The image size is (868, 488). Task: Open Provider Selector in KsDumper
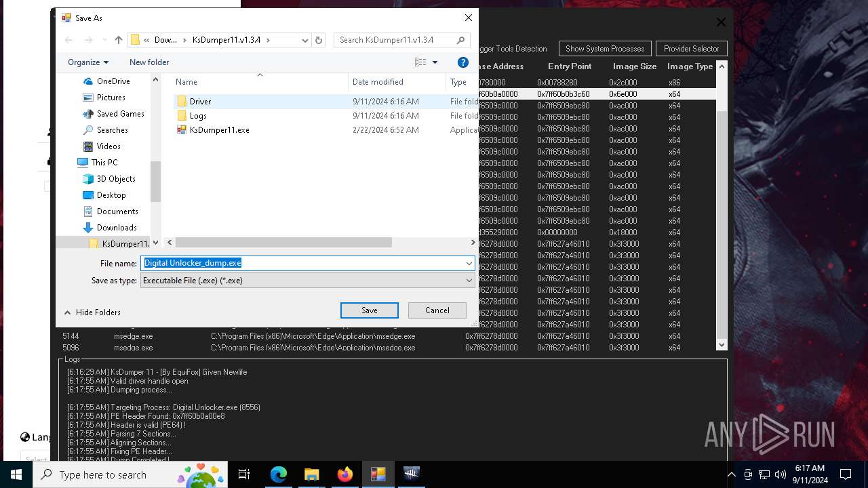click(692, 49)
